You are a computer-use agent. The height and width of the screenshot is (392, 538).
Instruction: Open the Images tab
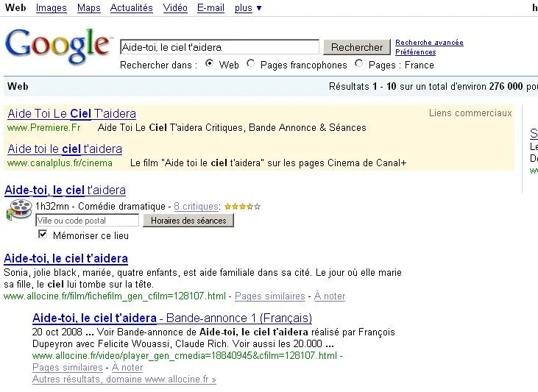click(51, 8)
